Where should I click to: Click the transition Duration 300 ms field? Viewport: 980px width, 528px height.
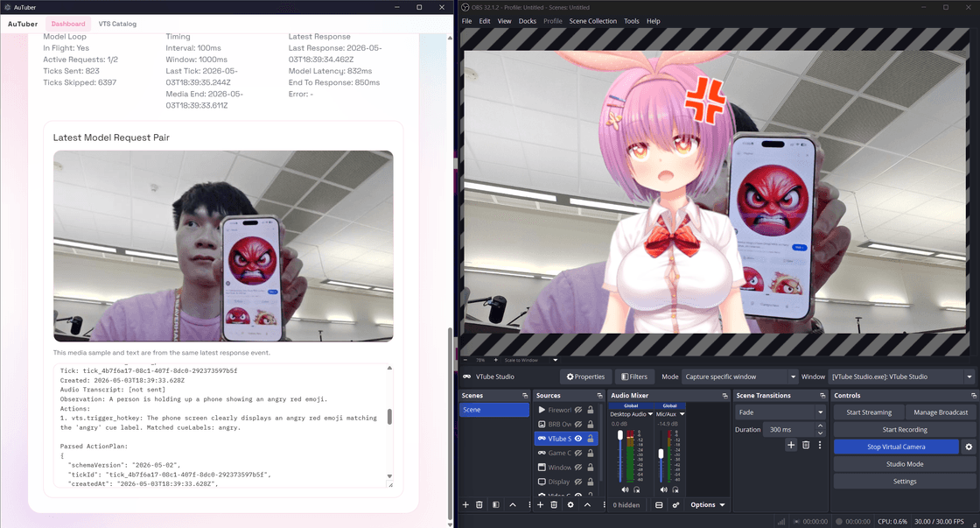click(x=788, y=430)
